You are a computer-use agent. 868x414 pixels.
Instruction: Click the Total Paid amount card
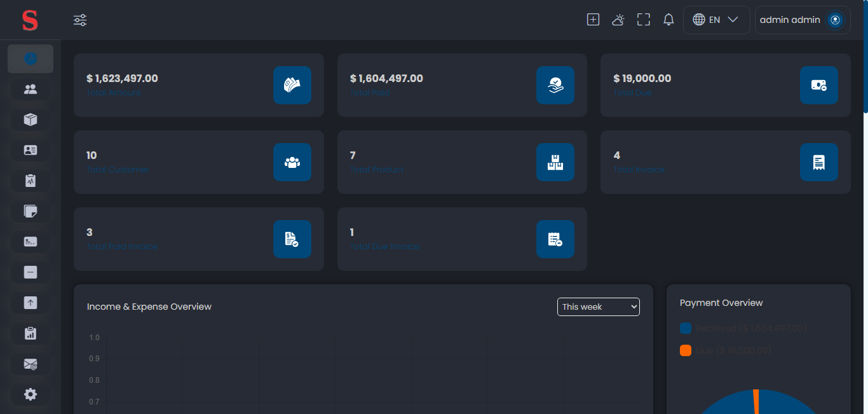pyautogui.click(x=462, y=85)
